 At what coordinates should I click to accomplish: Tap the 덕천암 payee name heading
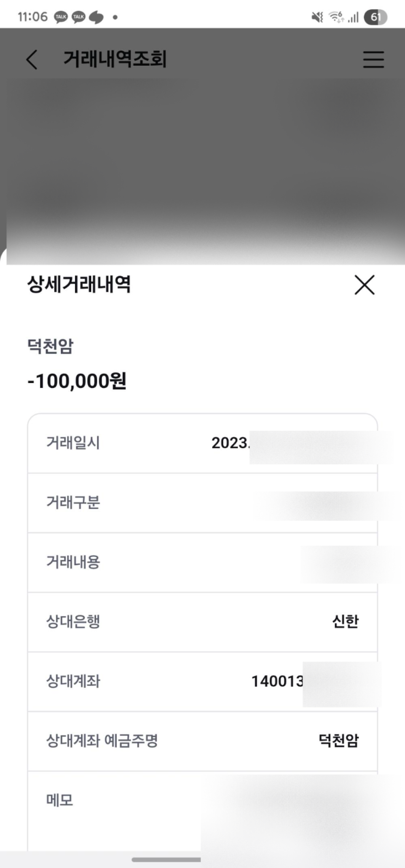50,347
